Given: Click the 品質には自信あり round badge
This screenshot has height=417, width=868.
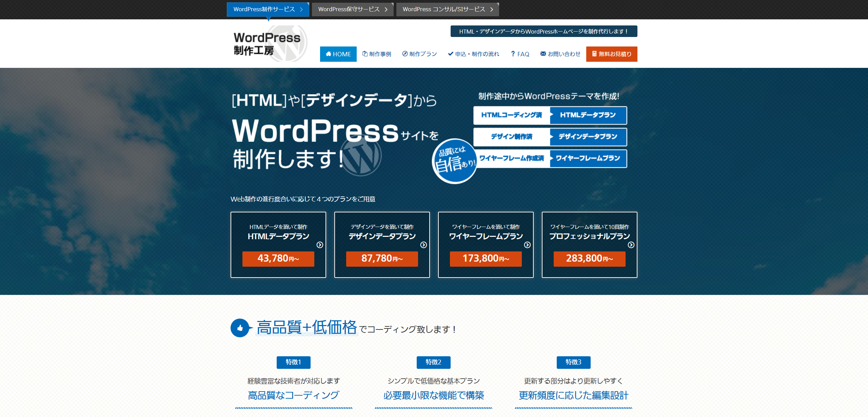Looking at the screenshot, I should 454,161.
